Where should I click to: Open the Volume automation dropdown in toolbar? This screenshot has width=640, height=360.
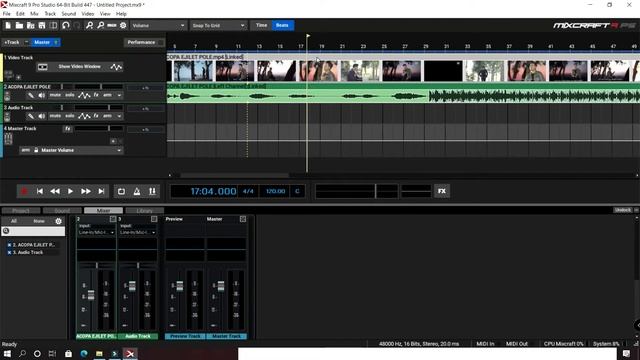pyautogui.click(x=158, y=25)
